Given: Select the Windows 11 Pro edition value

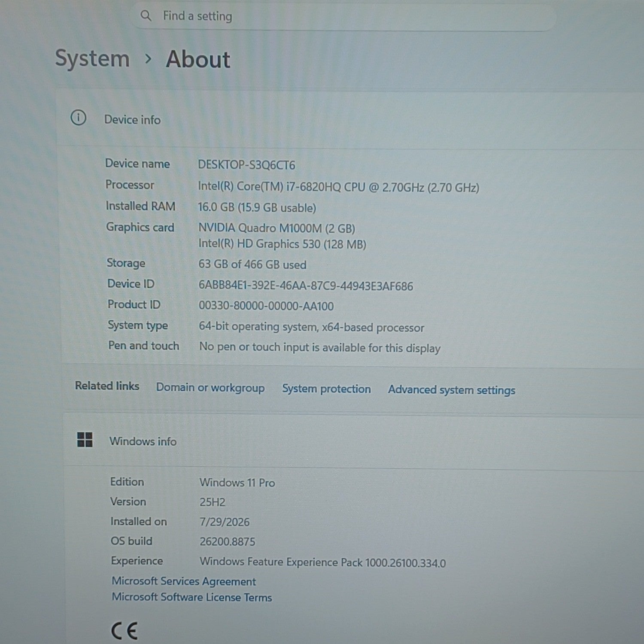Looking at the screenshot, I should 237,483.
